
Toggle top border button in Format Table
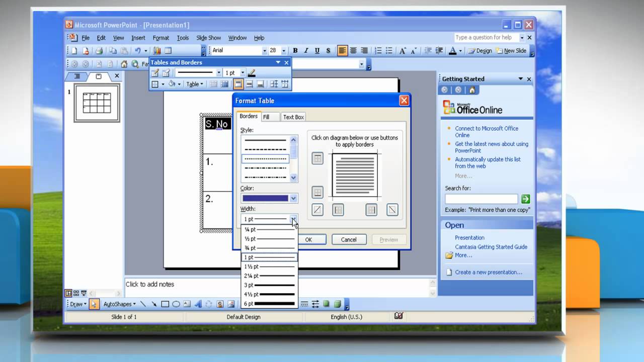click(317, 159)
